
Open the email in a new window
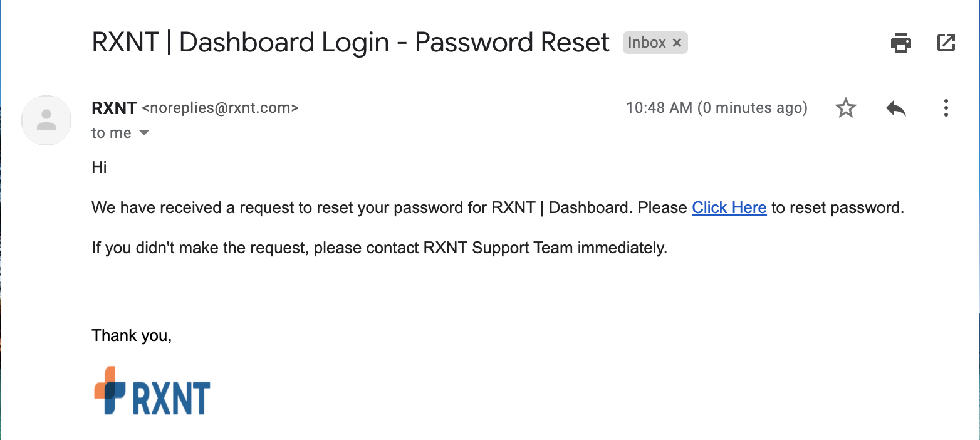946,43
